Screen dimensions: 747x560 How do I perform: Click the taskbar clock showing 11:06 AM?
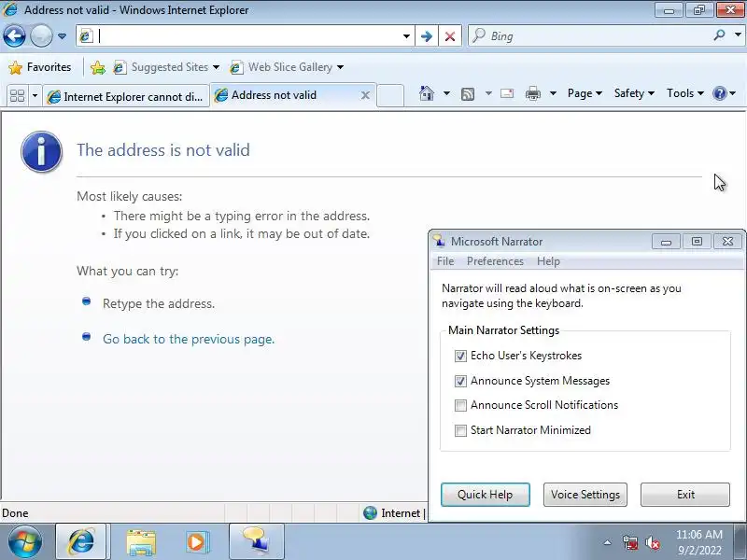698,542
